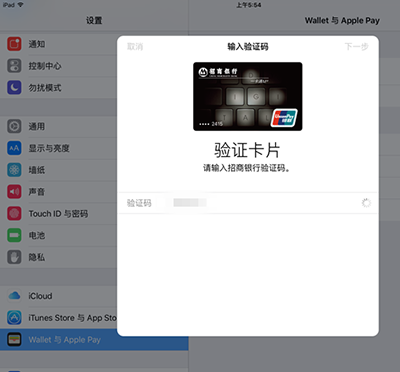This screenshot has height=372, width=400.
Task: Open Control Center (控制中心) icon
Action: (x=14, y=66)
